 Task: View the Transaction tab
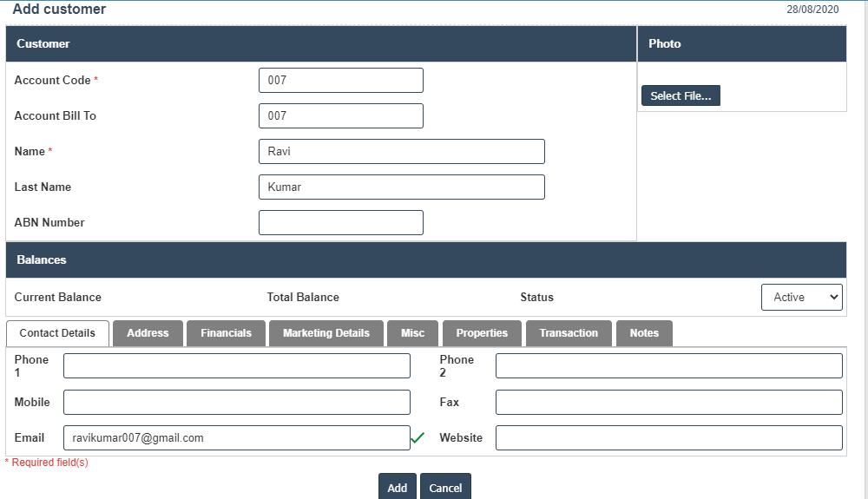569,333
